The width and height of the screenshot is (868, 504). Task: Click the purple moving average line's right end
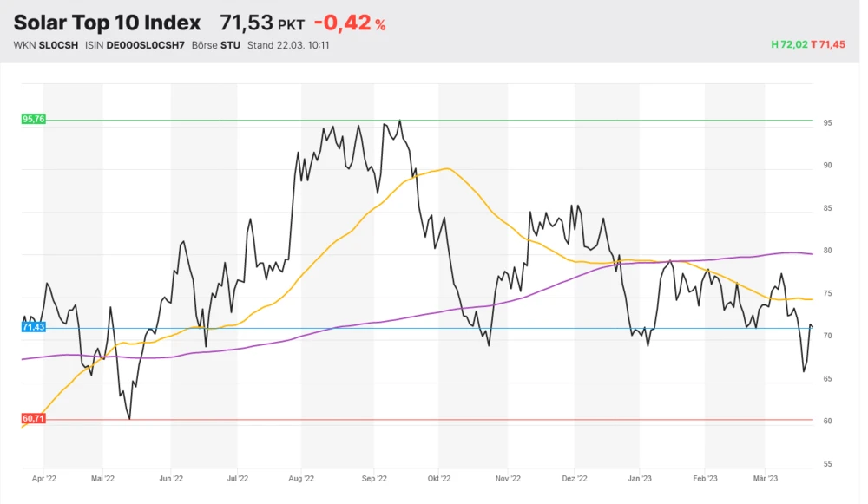coord(812,253)
